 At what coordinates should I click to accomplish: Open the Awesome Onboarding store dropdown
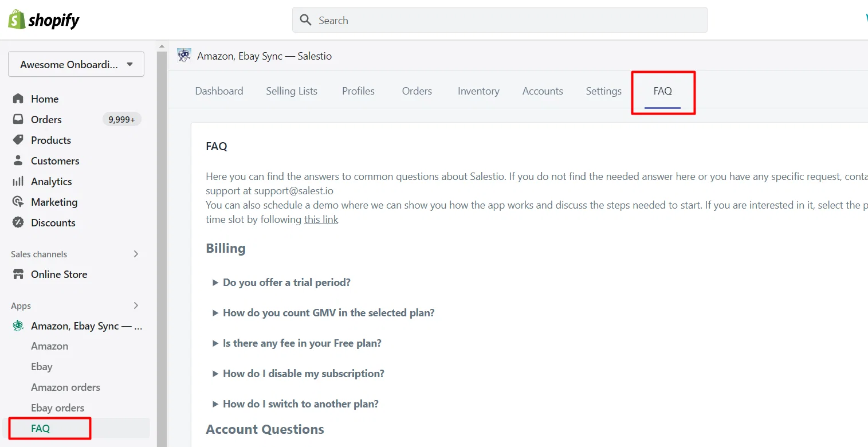[x=76, y=64]
